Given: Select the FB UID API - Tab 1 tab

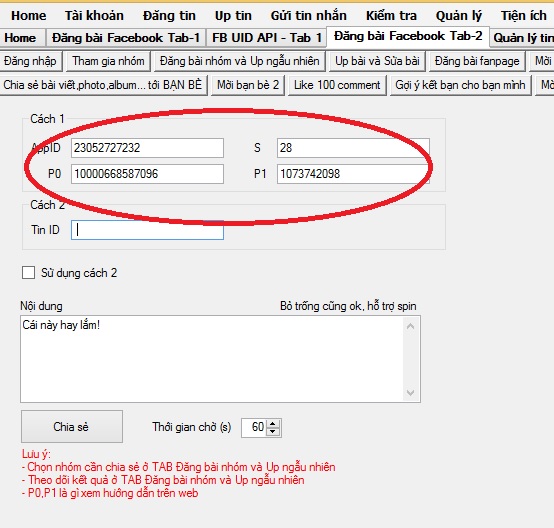Looking at the screenshot, I should (267, 38).
